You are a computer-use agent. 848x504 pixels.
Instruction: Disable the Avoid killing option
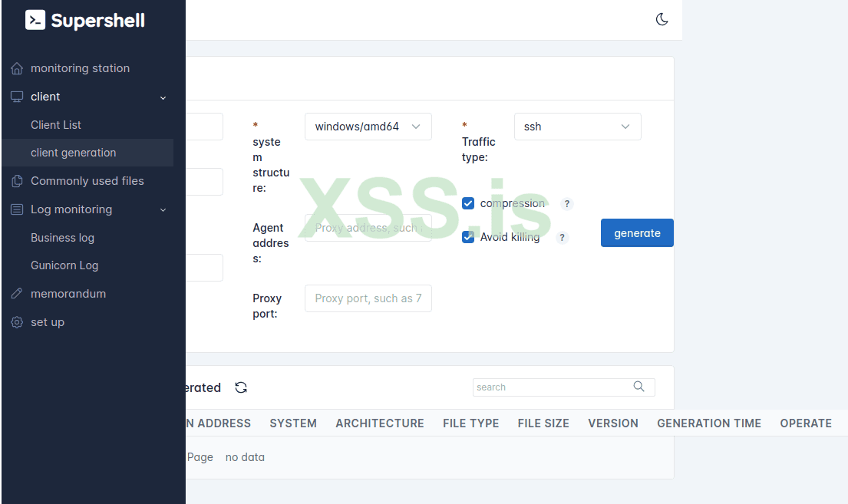[x=468, y=237]
